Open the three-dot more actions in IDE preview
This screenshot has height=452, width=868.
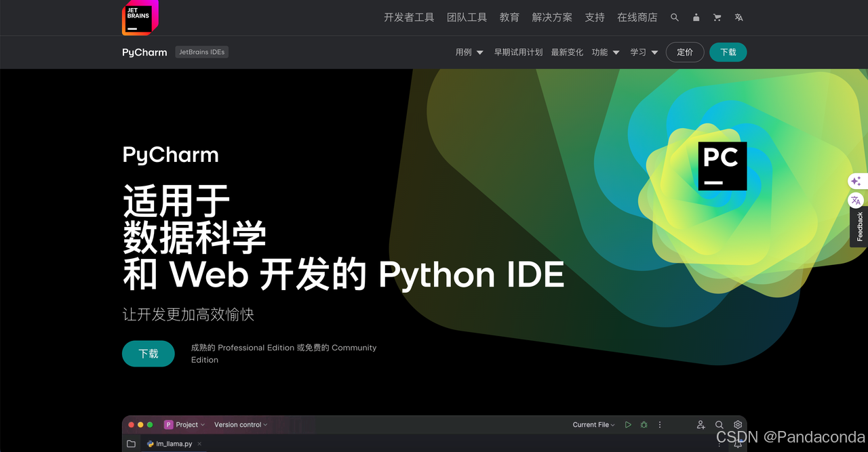coord(659,425)
